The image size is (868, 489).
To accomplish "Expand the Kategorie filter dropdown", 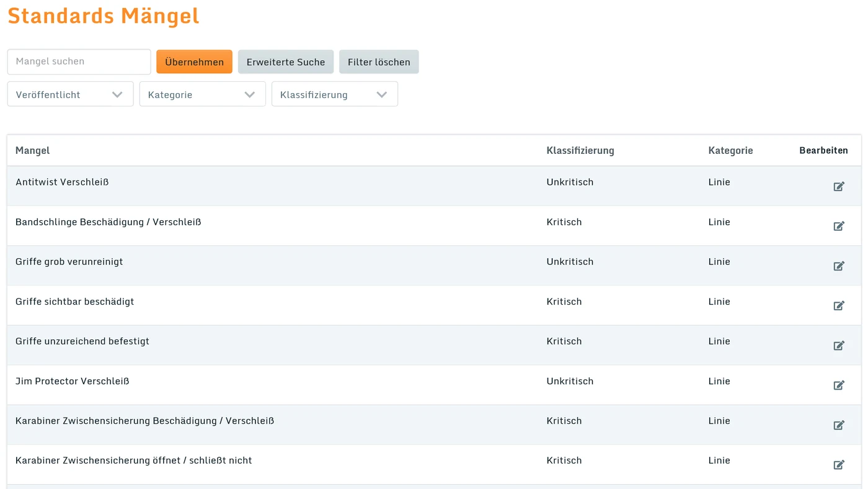I will 202,94.
